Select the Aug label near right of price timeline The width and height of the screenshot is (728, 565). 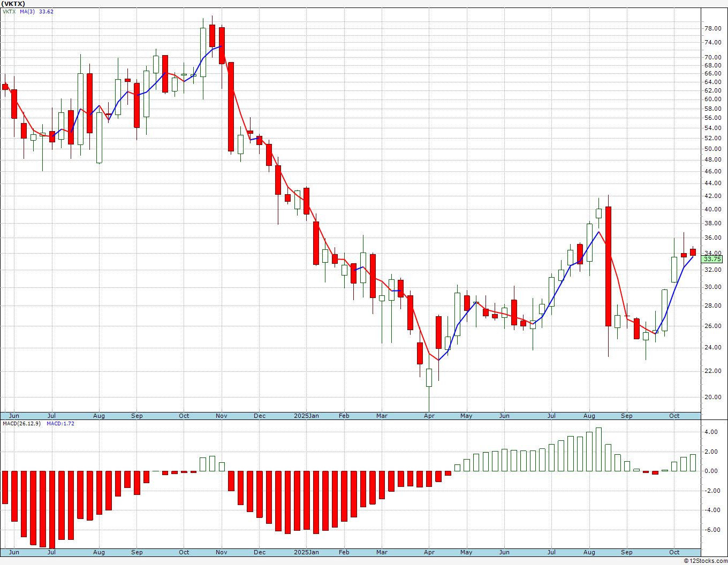coord(589,416)
